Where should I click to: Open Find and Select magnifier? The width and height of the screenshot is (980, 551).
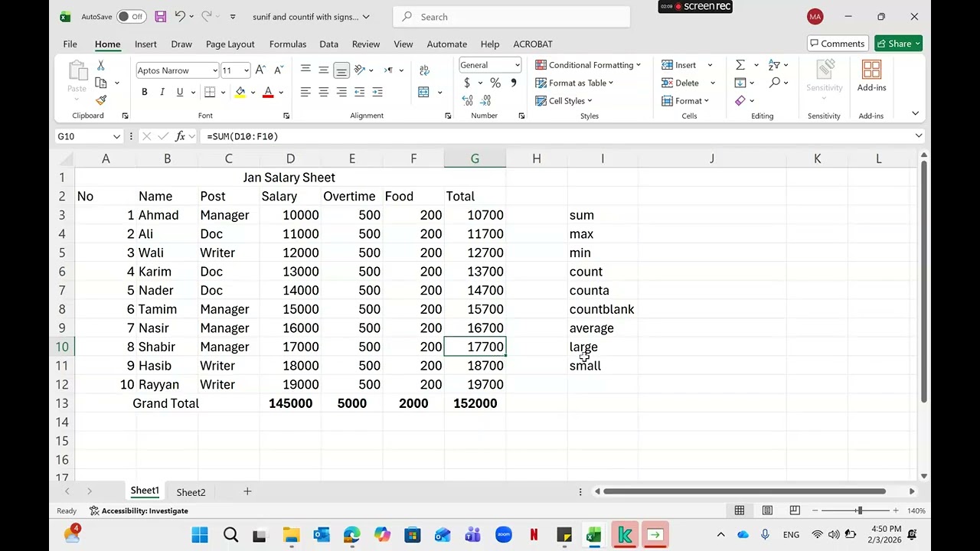(775, 83)
